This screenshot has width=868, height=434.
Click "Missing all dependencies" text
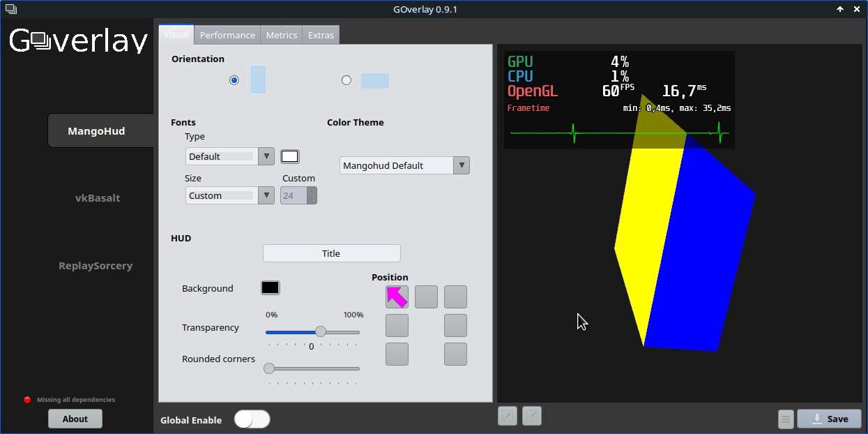pyautogui.click(x=76, y=400)
